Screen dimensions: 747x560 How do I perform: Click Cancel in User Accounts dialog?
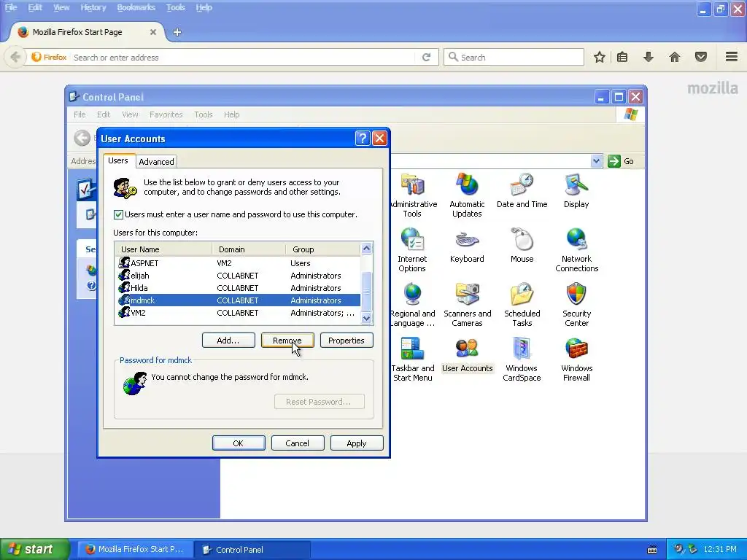click(x=298, y=443)
